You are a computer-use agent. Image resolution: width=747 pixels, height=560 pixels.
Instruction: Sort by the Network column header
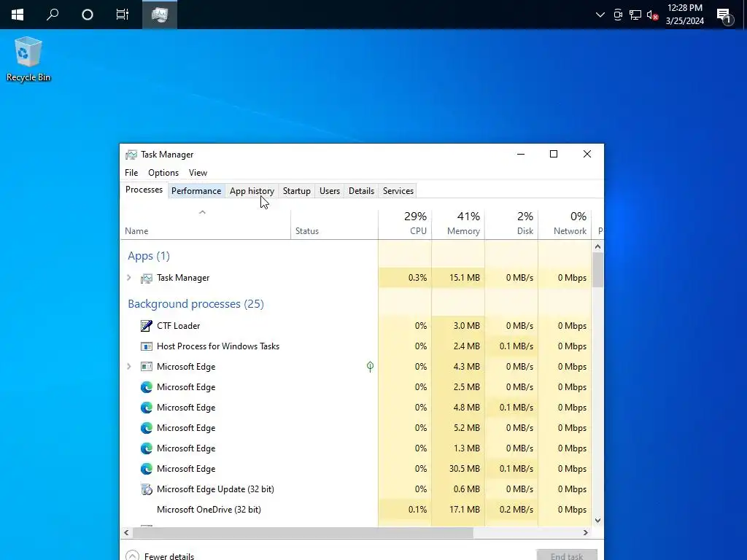(x=565, y=225)
